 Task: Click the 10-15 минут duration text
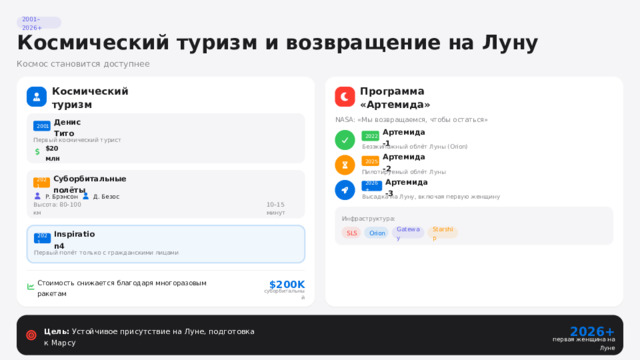pyautogui.click(x=276, y=209)
